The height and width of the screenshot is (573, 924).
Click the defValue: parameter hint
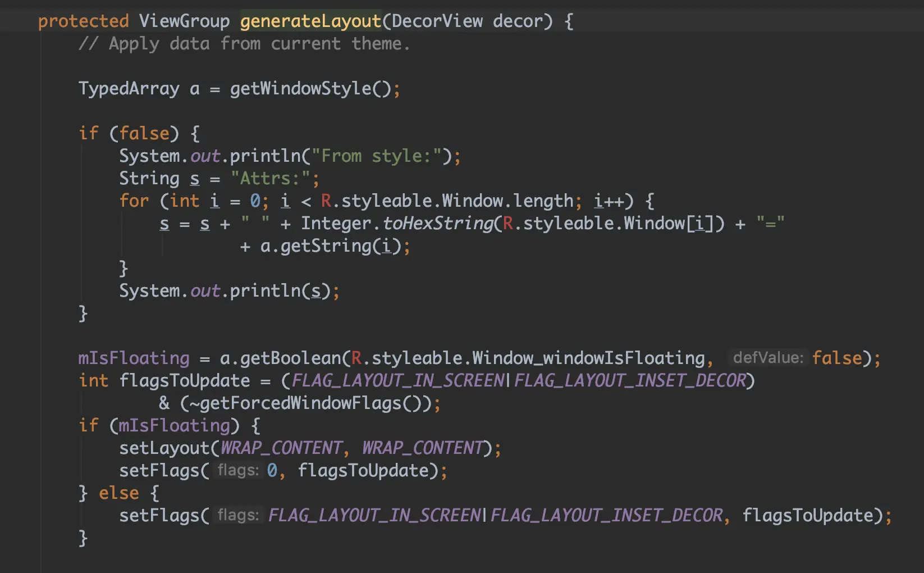point(768,358)
